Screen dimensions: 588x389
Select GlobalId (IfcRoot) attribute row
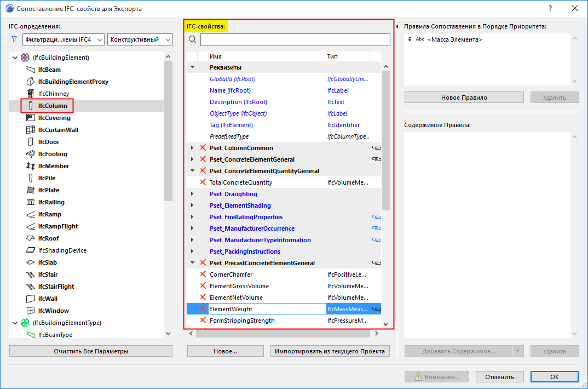coord(284,79)
